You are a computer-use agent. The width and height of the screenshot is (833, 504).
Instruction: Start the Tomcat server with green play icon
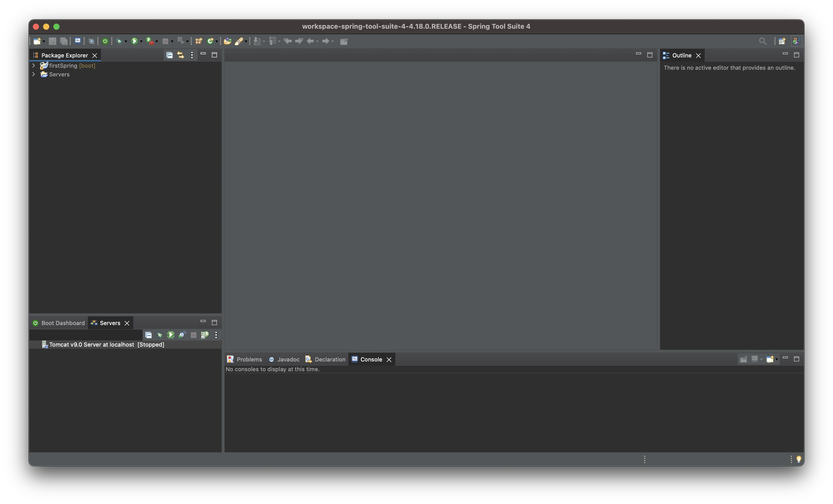171,335
